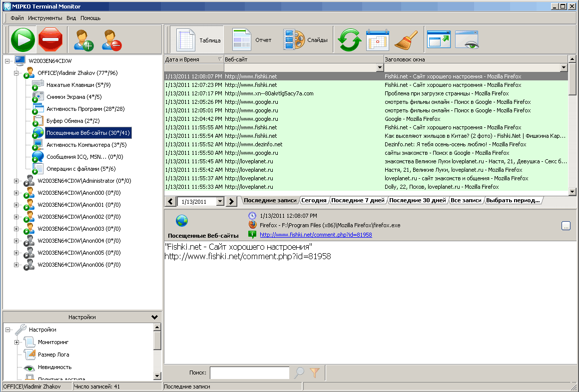579x392 pixels.
Task: Clear logs with the broom icon
Action: point(406,40)
